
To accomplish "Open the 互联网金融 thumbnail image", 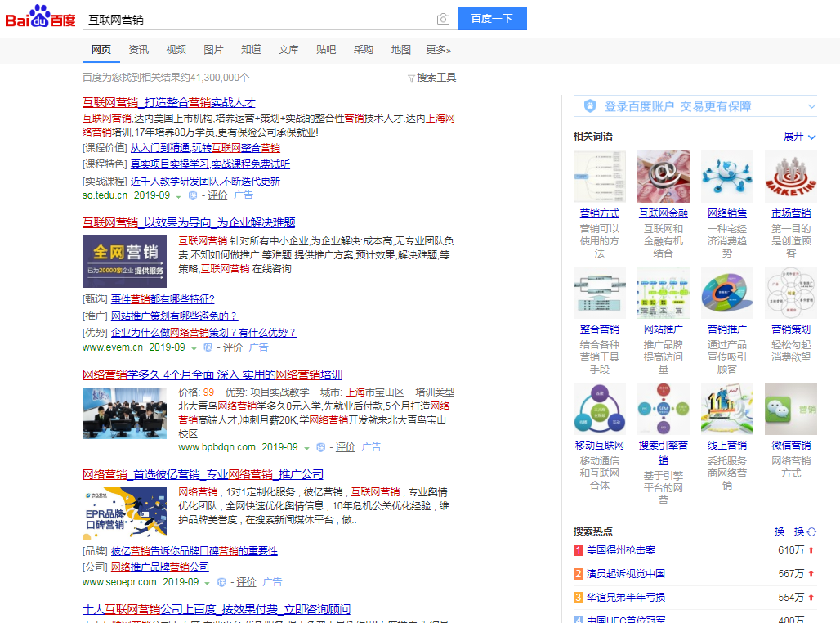I will point(663,177).
